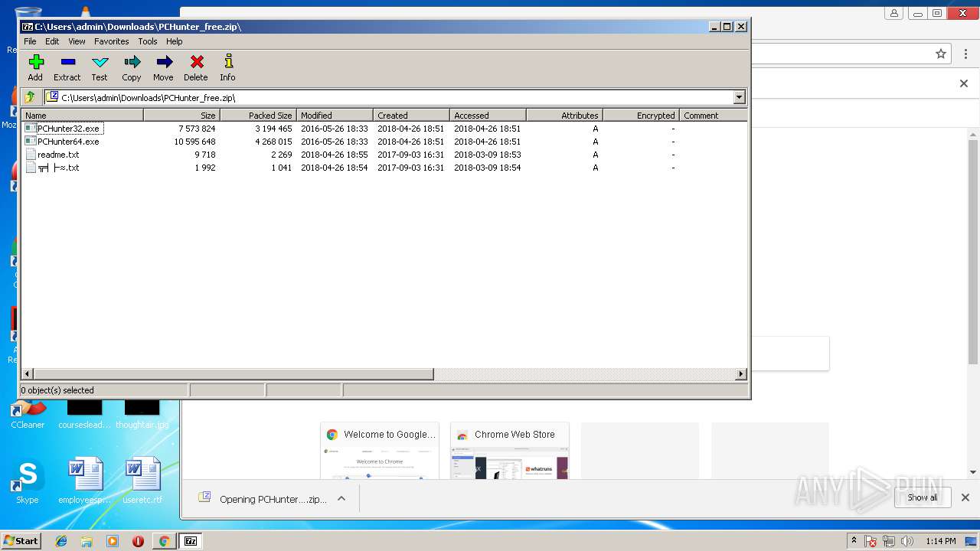Sort by the Accessed column header
Image resolution: width=980 pixels, height=551 pixels.
pos(488,116)
